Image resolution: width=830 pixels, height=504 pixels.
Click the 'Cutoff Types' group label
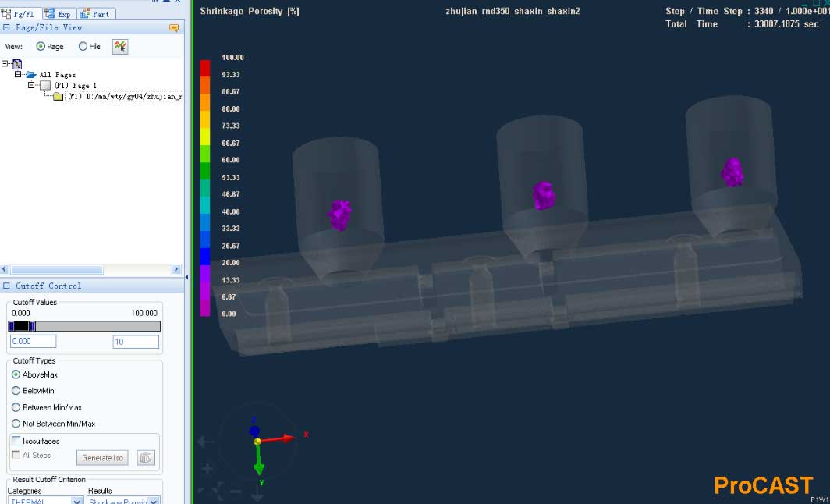pos(34,360)
